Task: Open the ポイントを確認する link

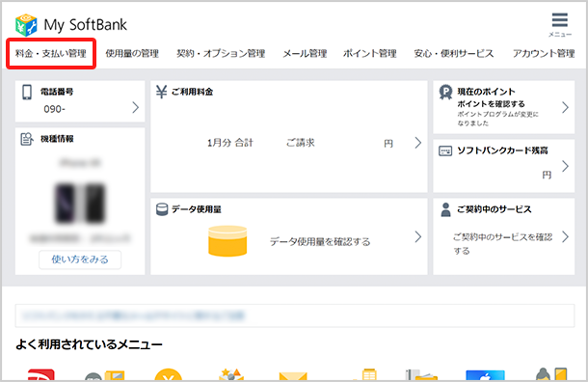Action: click(491, 104)
